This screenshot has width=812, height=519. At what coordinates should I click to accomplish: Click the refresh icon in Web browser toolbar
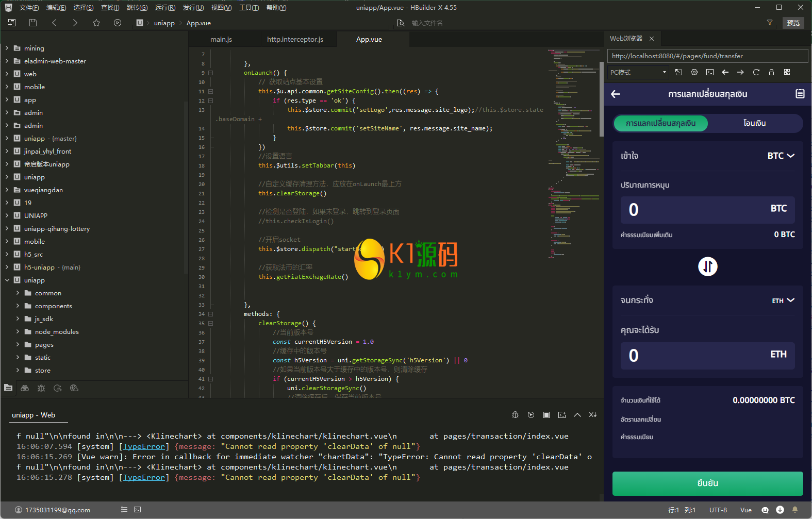[x=756, y=72]
